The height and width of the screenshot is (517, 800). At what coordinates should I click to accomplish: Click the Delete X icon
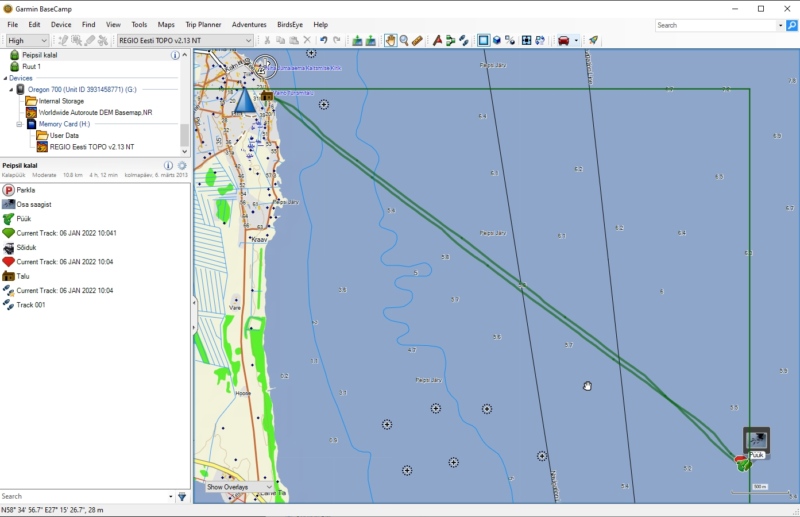click(x=307, y=40)
